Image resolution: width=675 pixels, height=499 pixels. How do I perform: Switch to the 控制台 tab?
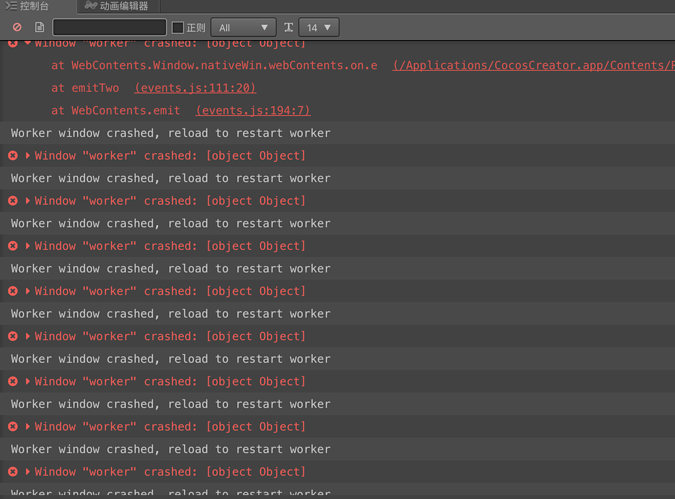28,6
